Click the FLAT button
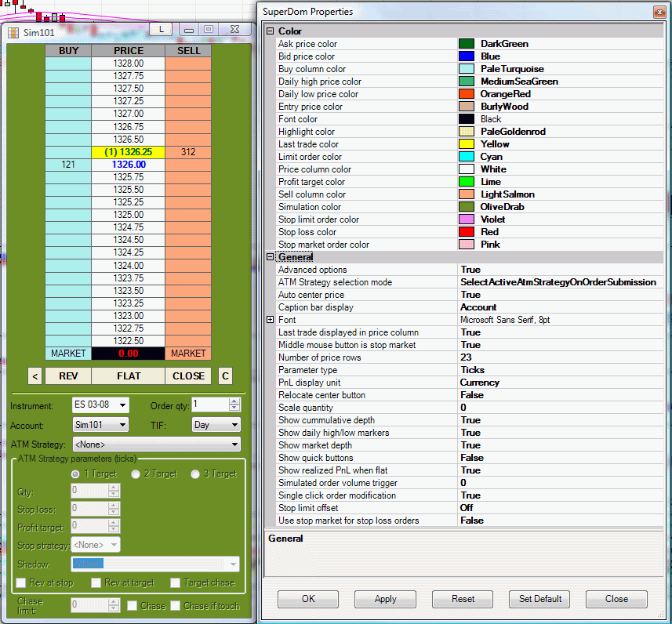The height and width of the screenshot is (624, 672). (128, 375)
